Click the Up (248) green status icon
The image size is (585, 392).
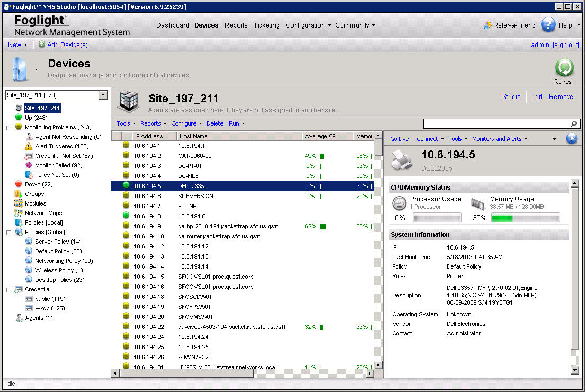coord(18,118)
